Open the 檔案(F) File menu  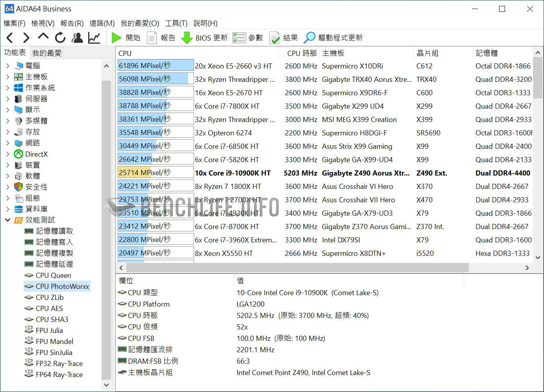point(14,23)
